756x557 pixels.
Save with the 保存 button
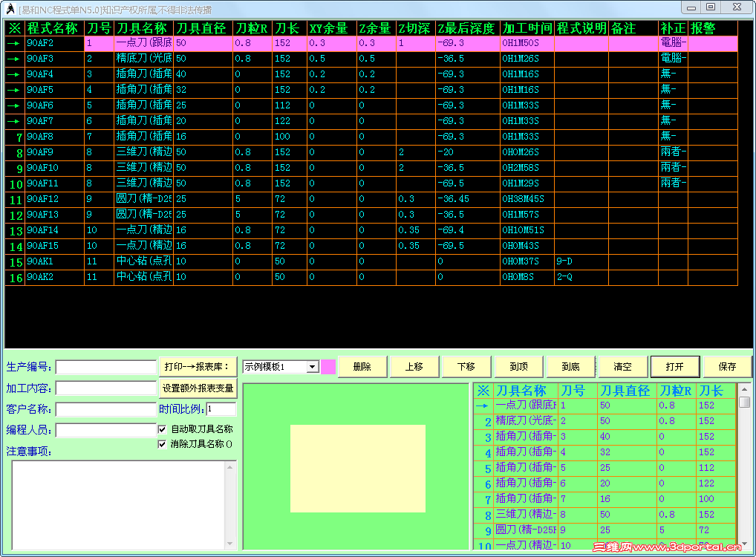click(x=728, y=367)
